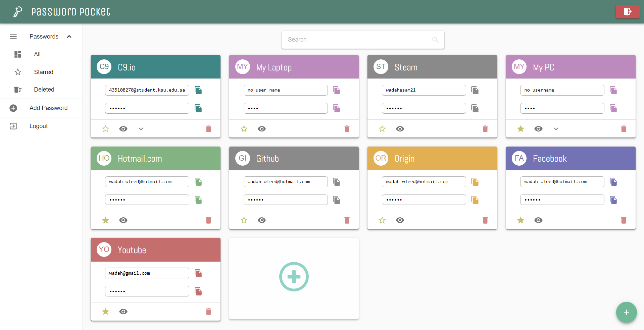Copy the Youtube email

(x=198, y=273)
